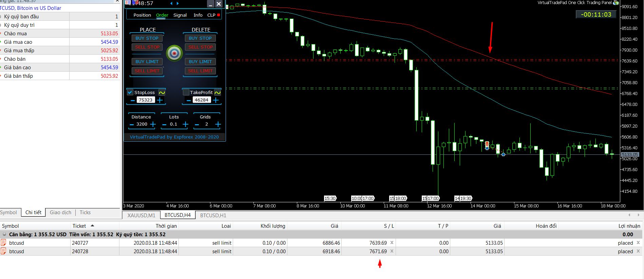644x279 pixels.
Task: Click StopLoss wave mode icon
Action: click(162, 92)
